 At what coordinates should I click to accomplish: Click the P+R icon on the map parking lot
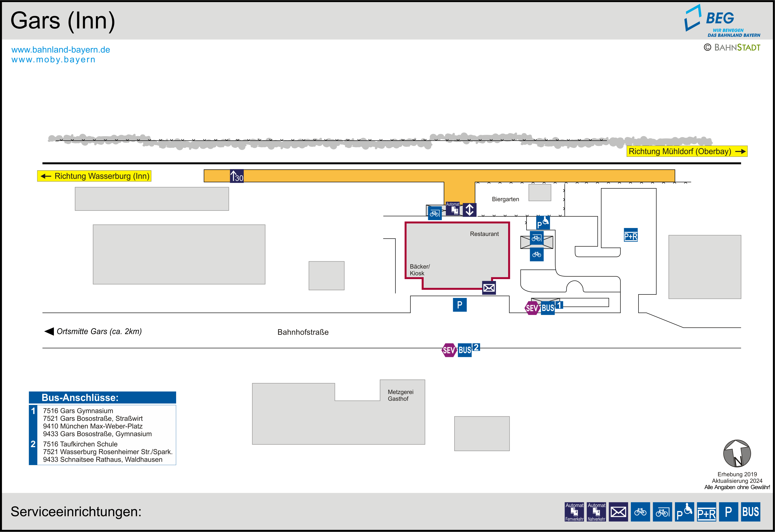[x=631, y=235]
